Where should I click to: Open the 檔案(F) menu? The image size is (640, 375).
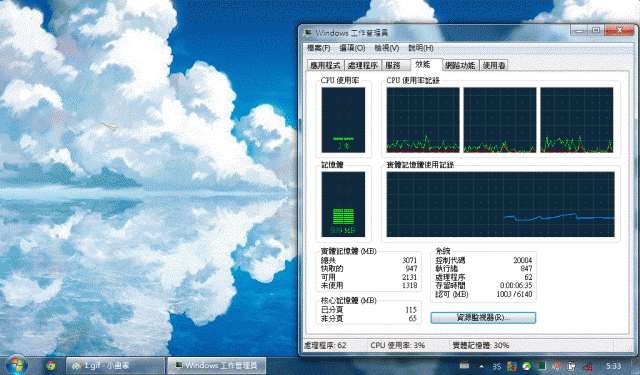coord(318,48)
